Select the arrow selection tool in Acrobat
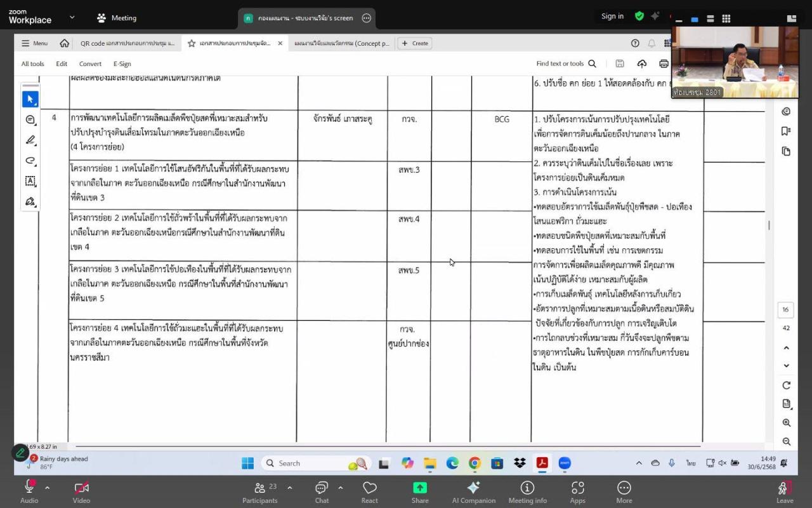 [30, 99]
